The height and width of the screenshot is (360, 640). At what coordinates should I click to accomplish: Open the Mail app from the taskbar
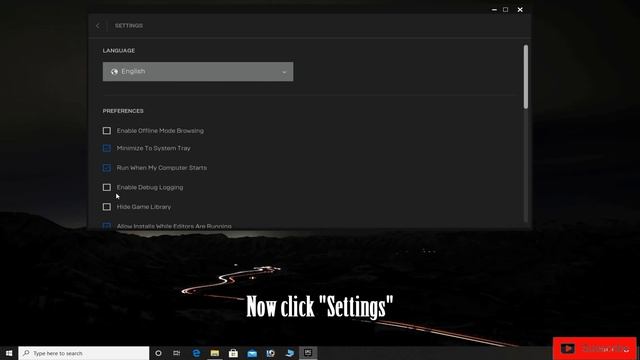pos(252,353)
